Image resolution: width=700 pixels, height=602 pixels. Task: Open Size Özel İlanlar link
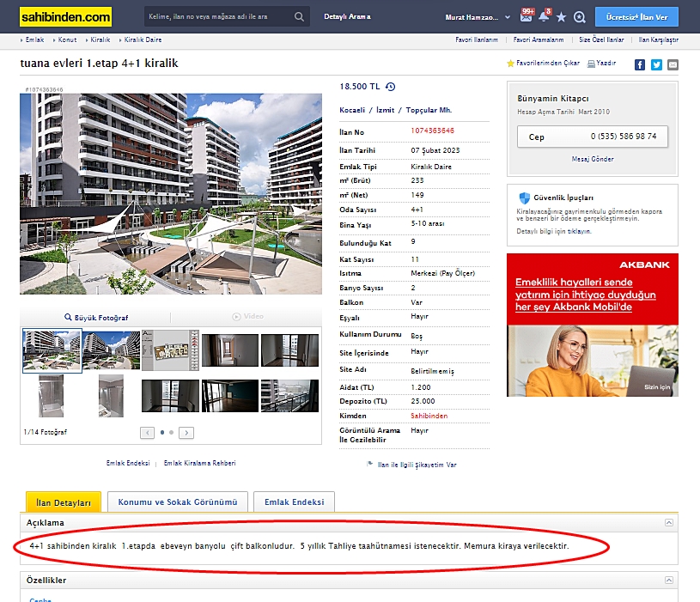(x=601, y=40)
